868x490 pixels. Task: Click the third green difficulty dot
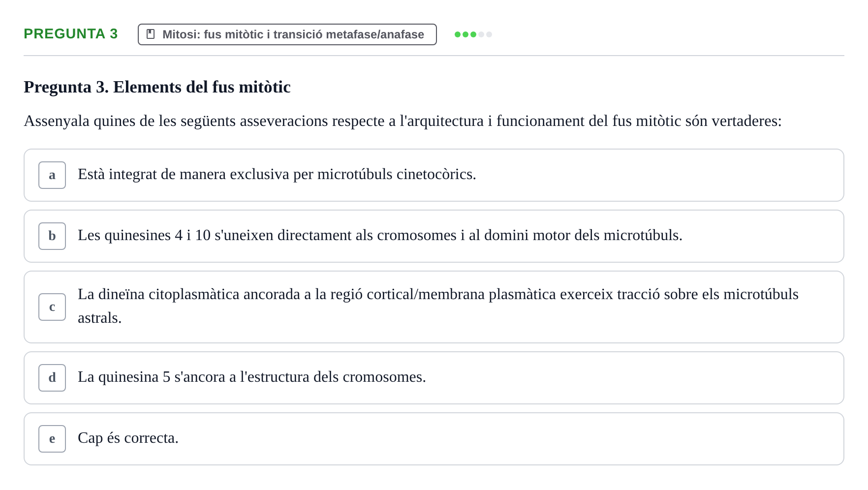pyautogui.click(x=473, y=34)
